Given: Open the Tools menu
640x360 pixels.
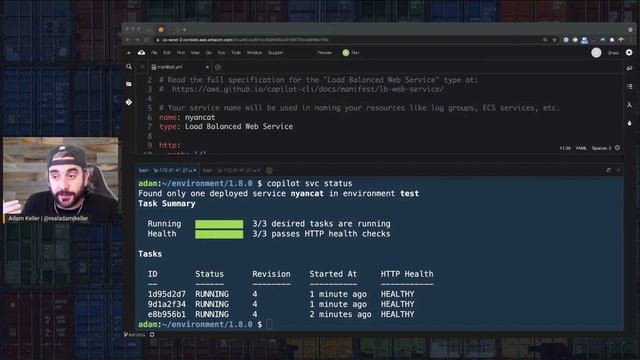Looking at the screenshot, I should [236, 53].
